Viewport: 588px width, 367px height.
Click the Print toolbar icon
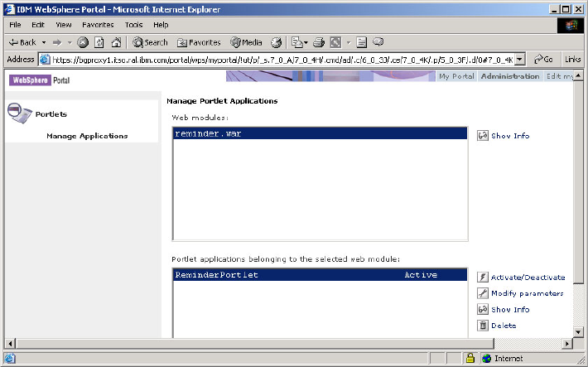(318, 42)
